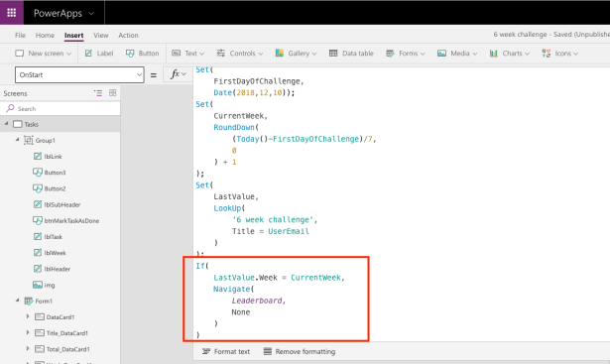Collapse the Group1 node
This screenshot has width=610, height=364.
pos(17,140)
